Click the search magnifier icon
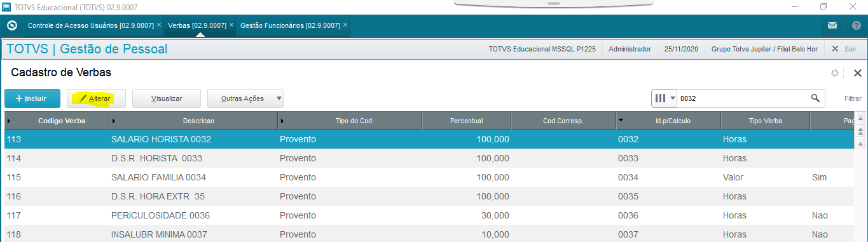The image size is (868, 242). point(815,98)
